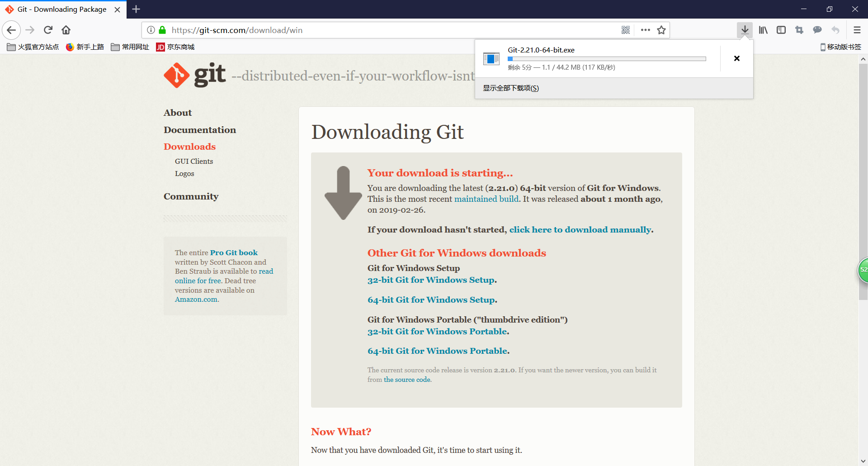Go to Downloads section
Screen dimensions: 868x466
(x=190, y=147)
